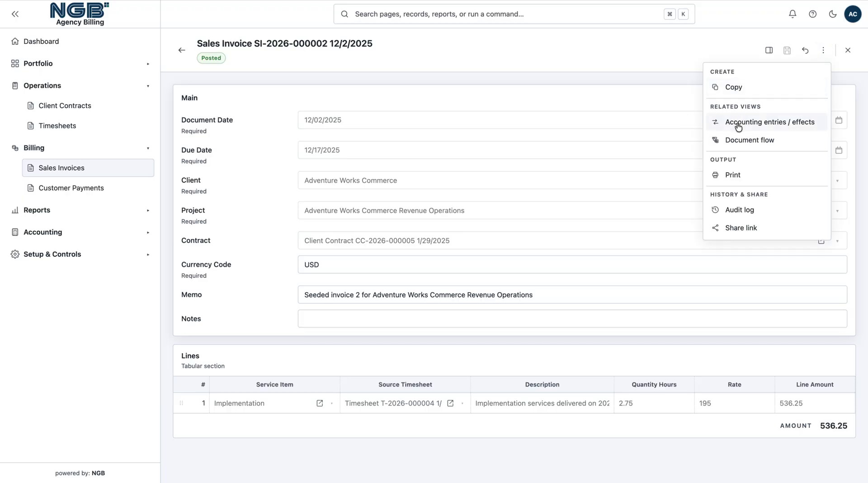Screen dimensions: 868x483
Task: Open Customer Payments page
Action: (88, 188)
